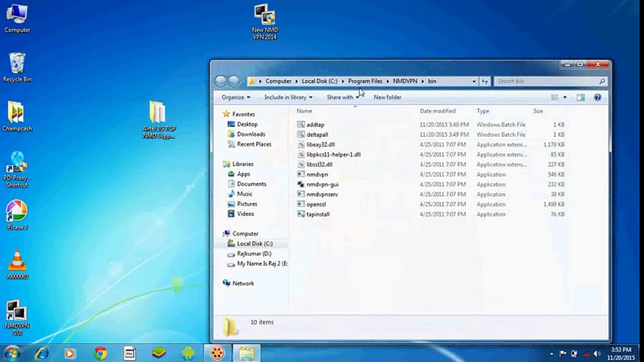This screenshot has width=644, height=362.
Task: Launch openssl from the bin folder
Action: click(x=316, y=204)
